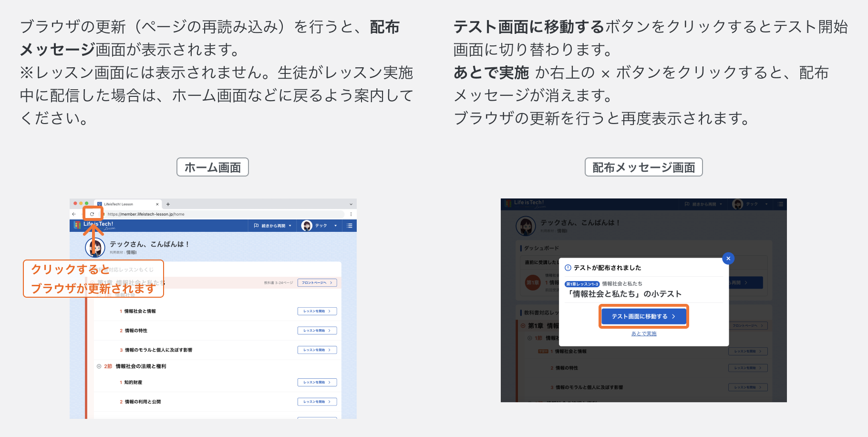
Task: Click dimmed 第1章 circle badge in dashboard
Action: [x=533, y=282]
